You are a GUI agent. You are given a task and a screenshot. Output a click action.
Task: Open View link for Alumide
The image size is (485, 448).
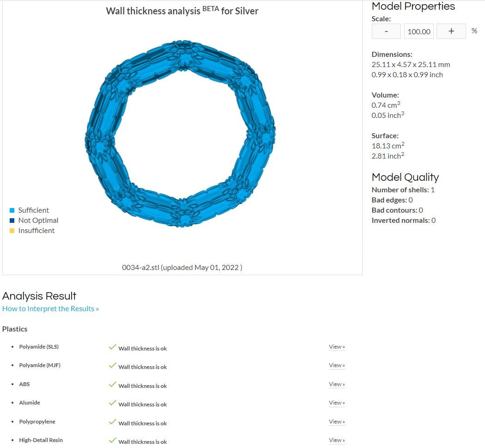click(x=337, y=403)
